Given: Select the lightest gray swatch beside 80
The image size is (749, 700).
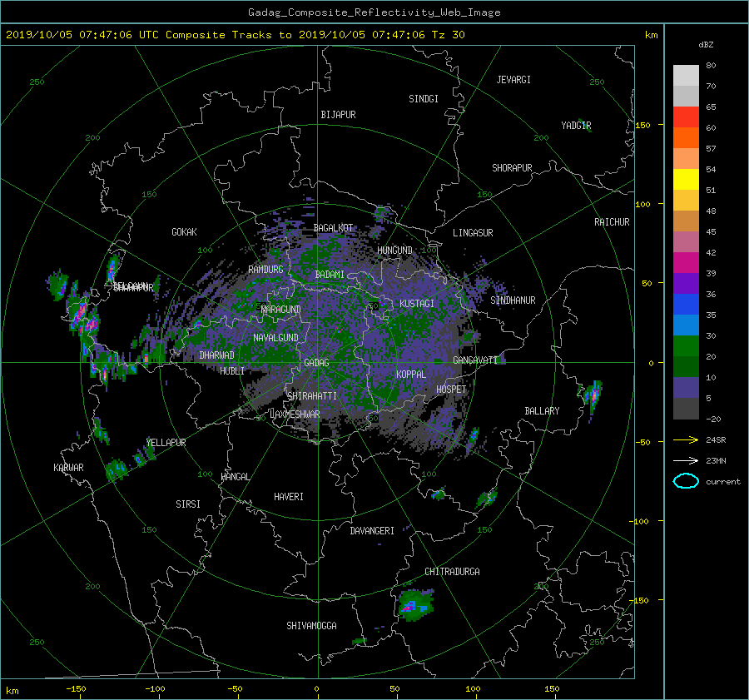Looking at the screenshot, I should tap(686, 75).
